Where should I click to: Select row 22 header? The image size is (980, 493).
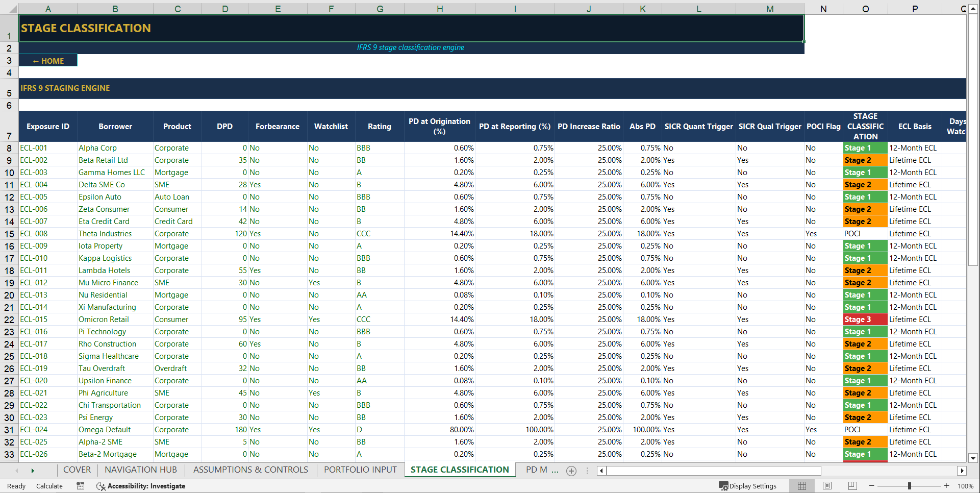[9, 319]
